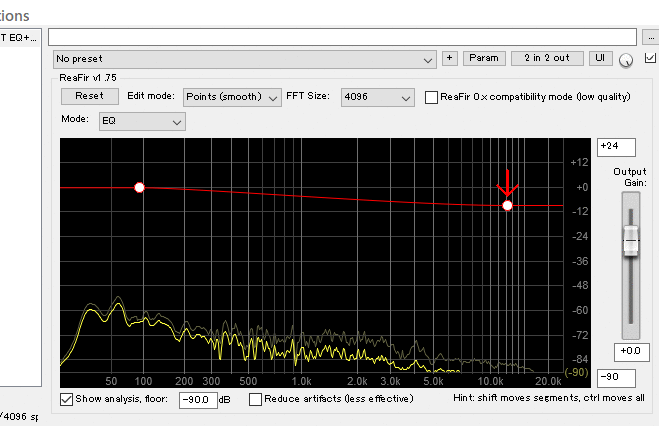
Task: Select the left EQ point near 100 Hz
Action: pos(139,187)
